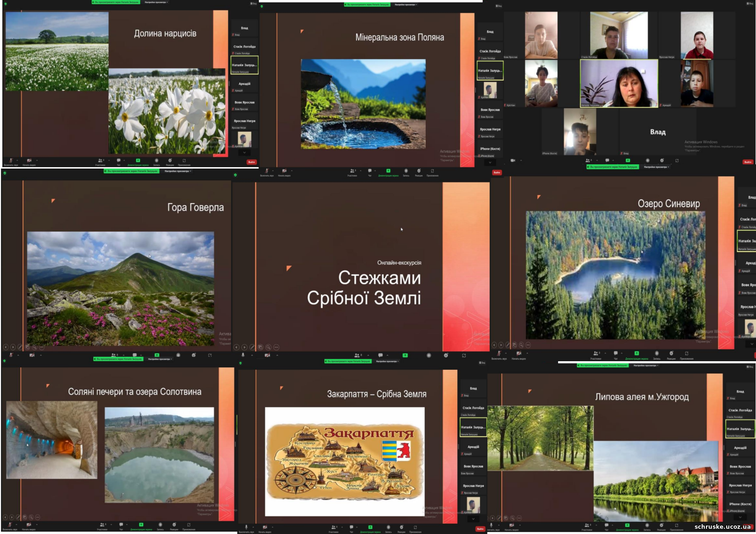Toggle camera in gallery view window
The height and width of the screenshot is (534, 756).
pos(513,161)
